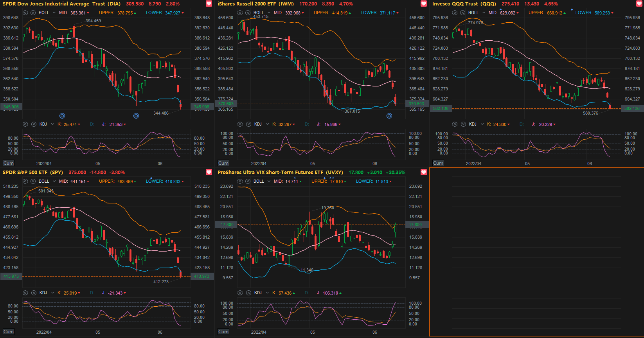Expand the BOLL dropdown on QQQ chart
This screenshot has width=644, height=338.
(484, 13)
